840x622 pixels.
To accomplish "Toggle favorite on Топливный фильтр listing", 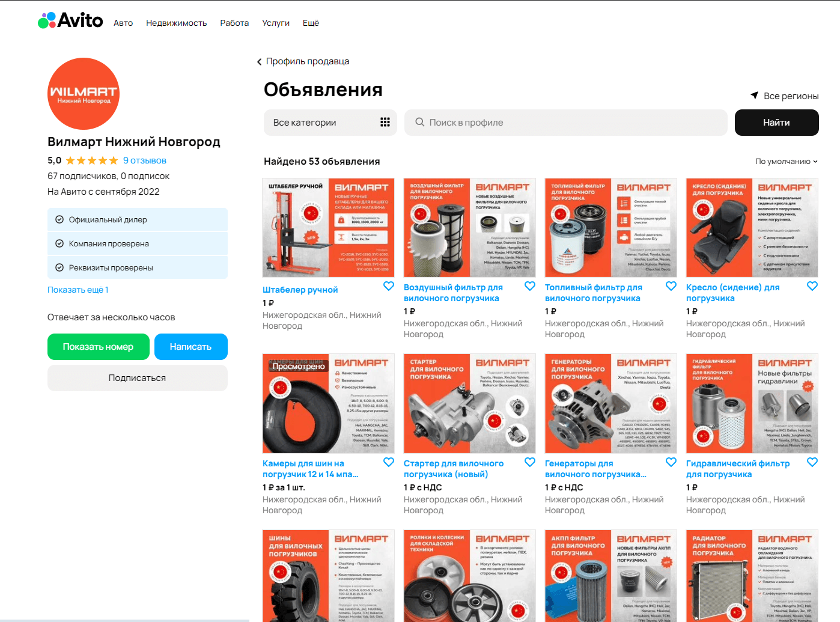I will pyautogui.click(x=671, y=286).
